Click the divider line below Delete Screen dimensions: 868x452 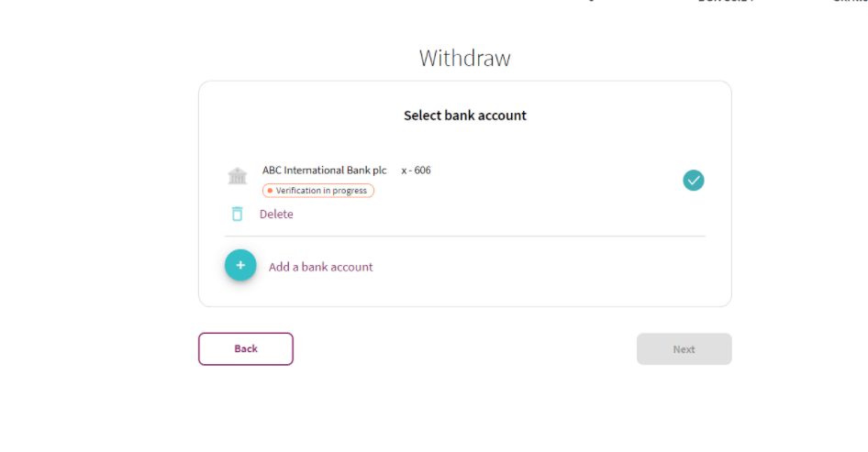pyautogui.click(x=465, y=237)
